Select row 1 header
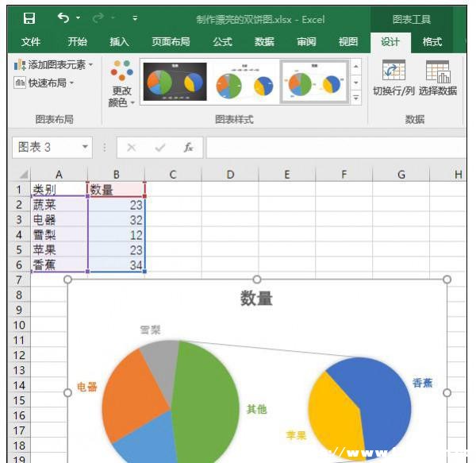Screen dimensions: 476x463 [19, 190]
